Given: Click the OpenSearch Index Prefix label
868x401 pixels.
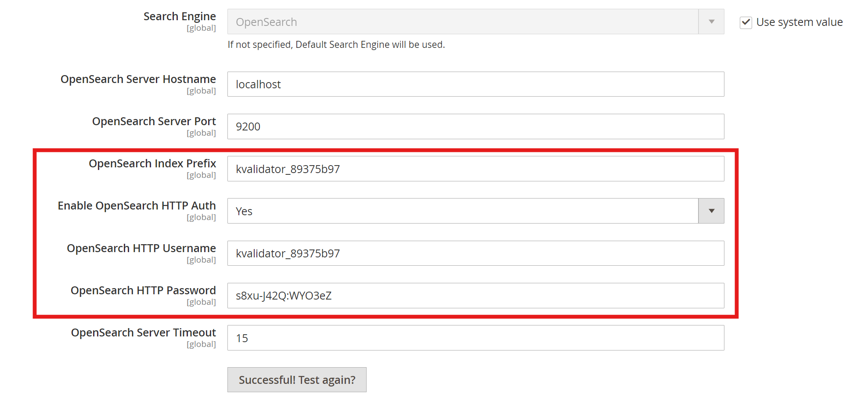Looking at the screenshot, I should tap(152, 164).
